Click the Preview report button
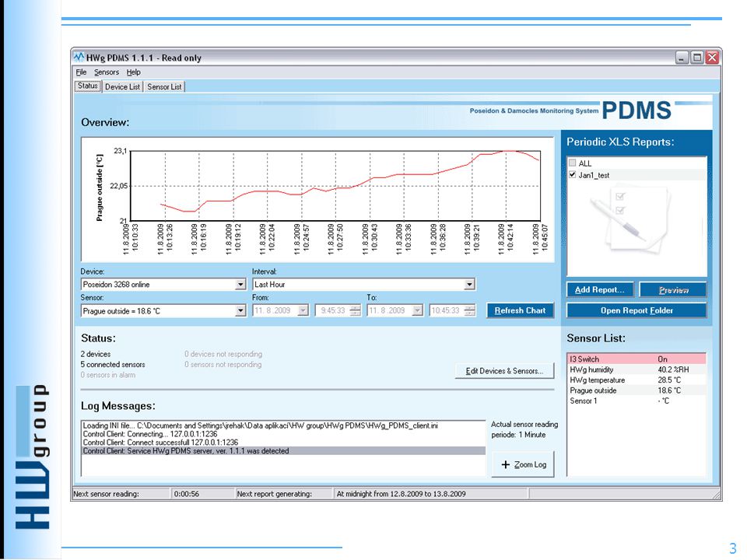 (673, 289)
